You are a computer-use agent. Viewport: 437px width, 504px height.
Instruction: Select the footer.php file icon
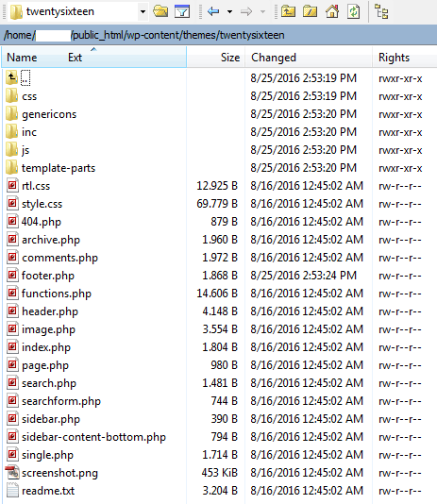(x=12, y=276)
